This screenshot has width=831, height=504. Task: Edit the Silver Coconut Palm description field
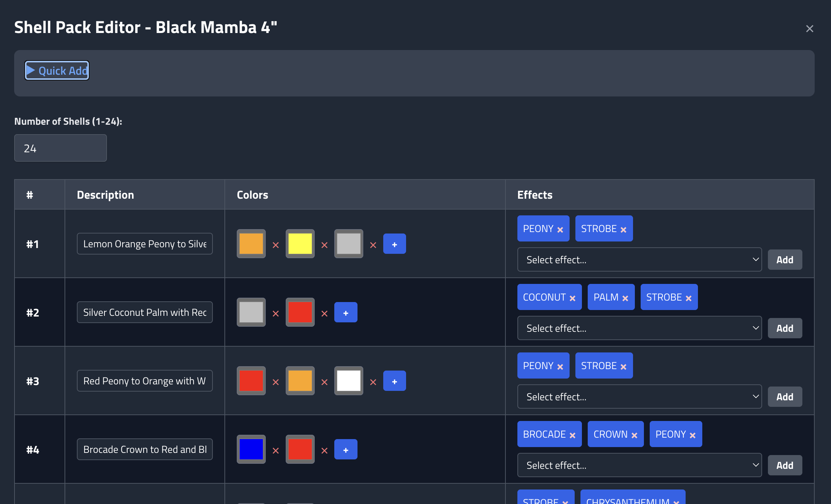tap(145, 312)
